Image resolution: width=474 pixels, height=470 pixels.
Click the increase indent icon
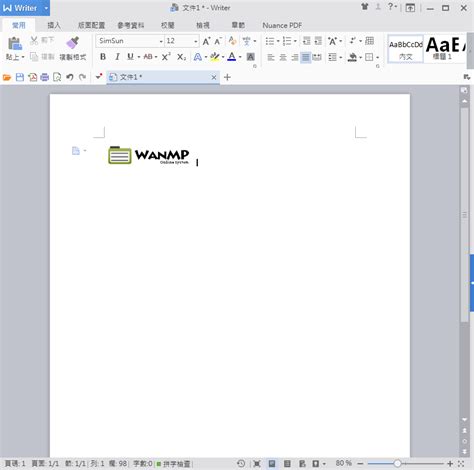[318, 41]
